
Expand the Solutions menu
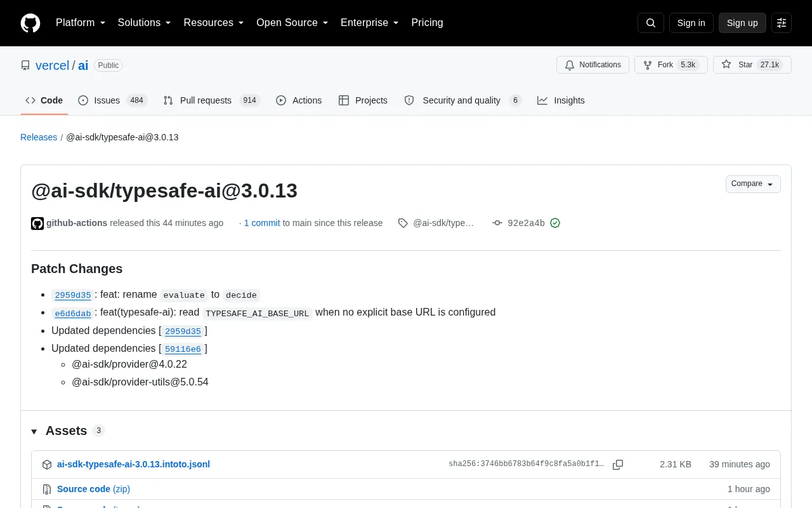(145, 23)
